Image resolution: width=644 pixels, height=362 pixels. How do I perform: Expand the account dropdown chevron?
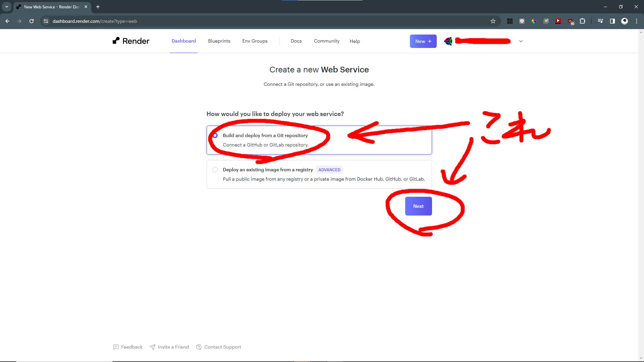(521, 41)
